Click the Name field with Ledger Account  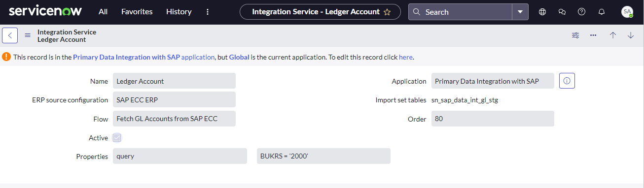(x=174, y=81)
